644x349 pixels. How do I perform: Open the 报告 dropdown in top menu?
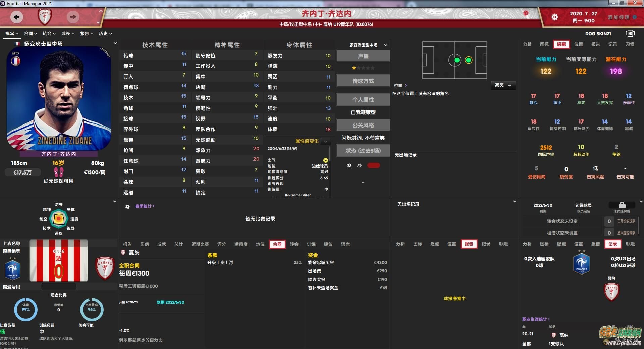click(87, 33)
